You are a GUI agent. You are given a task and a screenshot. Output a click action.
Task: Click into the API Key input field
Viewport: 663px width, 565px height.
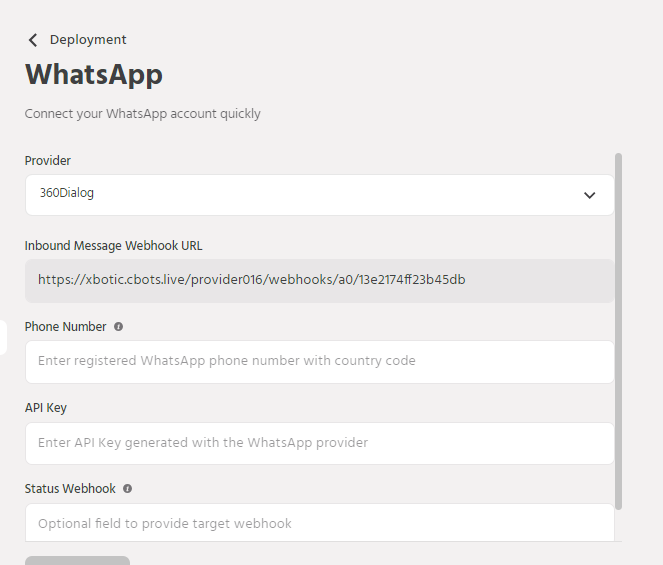click(x=319, y=443)
